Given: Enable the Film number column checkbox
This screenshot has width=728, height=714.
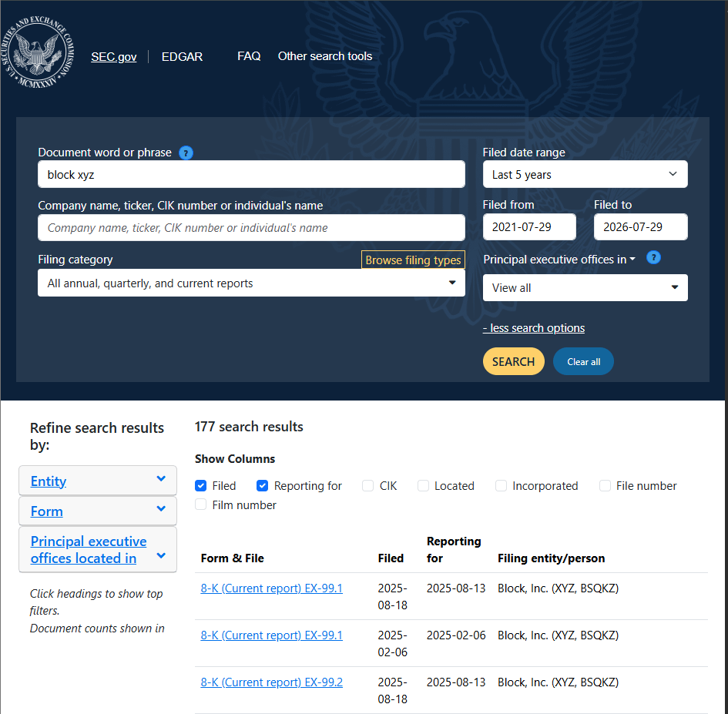Looking at the screenshot, I should pos(200,504).
